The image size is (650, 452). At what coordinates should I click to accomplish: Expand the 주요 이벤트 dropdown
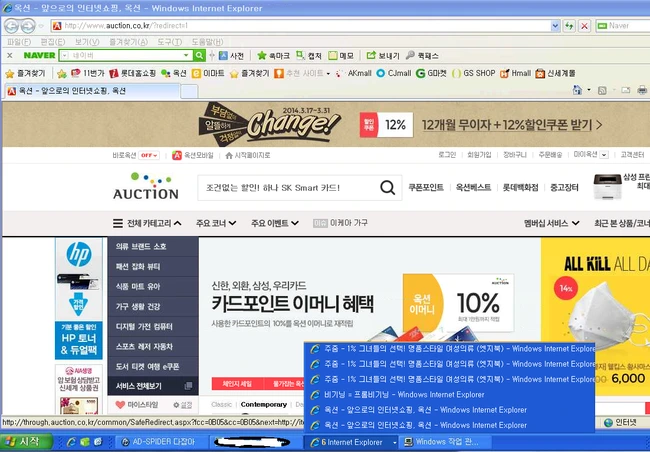[275, 223]
